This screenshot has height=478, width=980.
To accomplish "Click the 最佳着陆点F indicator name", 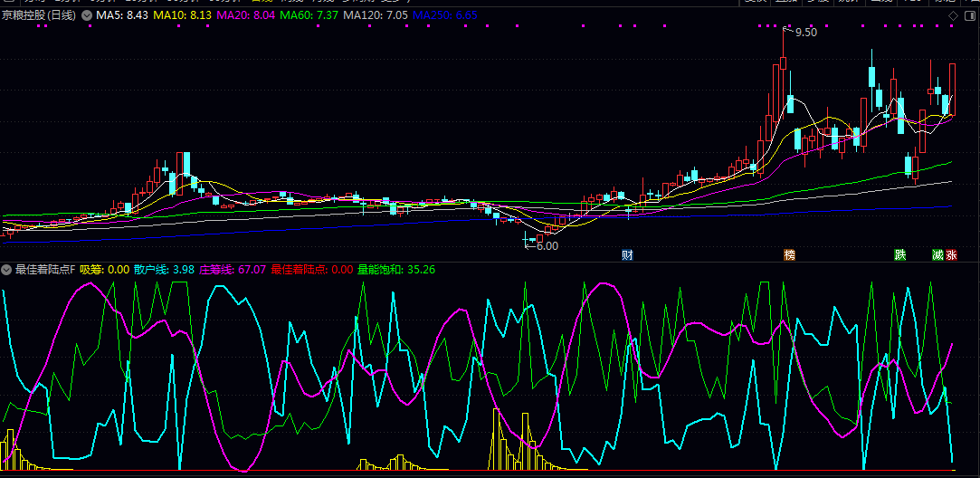I will [x=44, y=269].
